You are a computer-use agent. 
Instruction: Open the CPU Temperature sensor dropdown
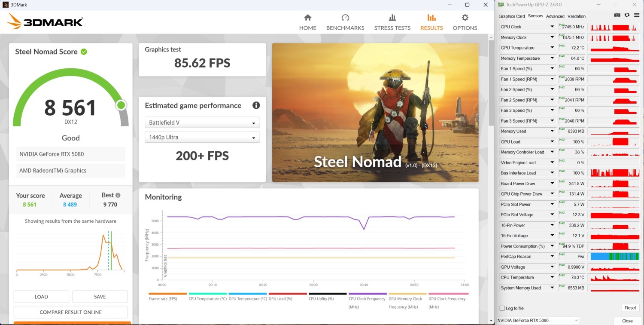552,277
